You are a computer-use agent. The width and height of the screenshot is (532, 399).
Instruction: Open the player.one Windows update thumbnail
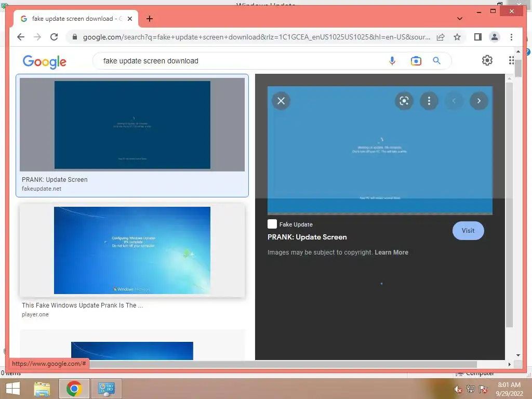132,250
